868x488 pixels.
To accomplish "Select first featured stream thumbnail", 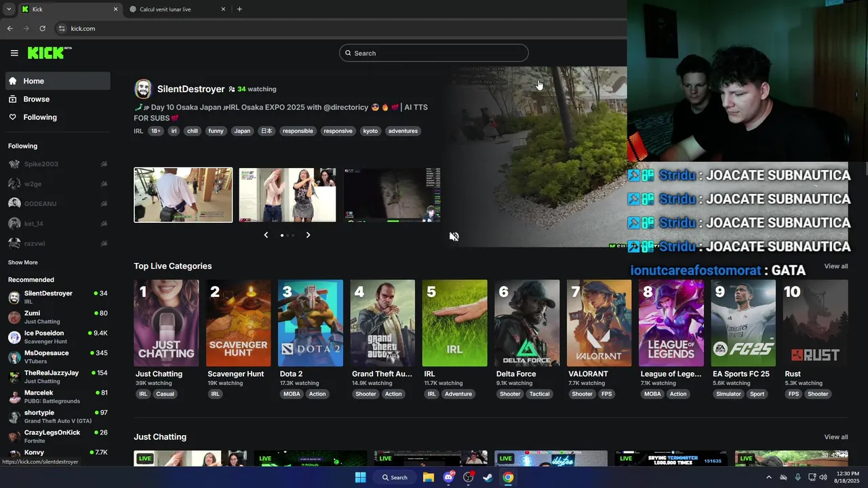I will (x=183, y=195).
